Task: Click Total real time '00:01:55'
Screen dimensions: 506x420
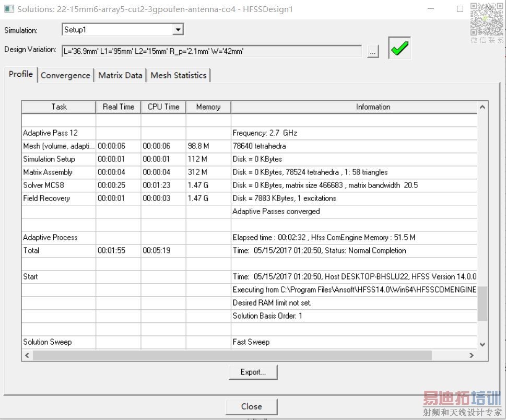Action: pyautogui.click(x=119, y=251)
